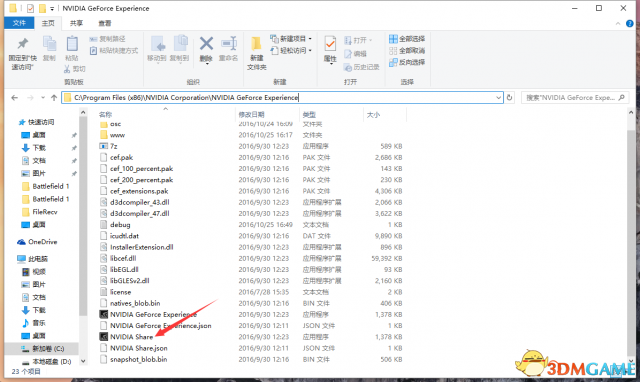The image size is (640, 382).
Task: Click the red X delete icon in ribbon
Action: tap(206, 44)
